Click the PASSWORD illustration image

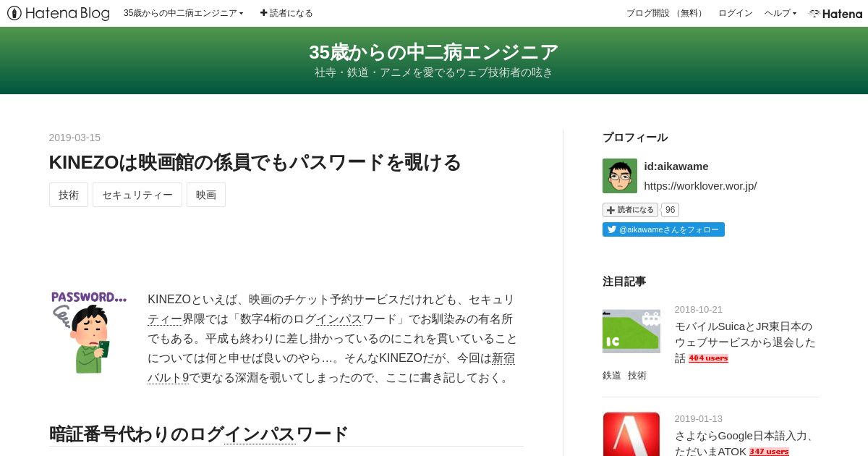pyautogui.click(x=88, y=332)
